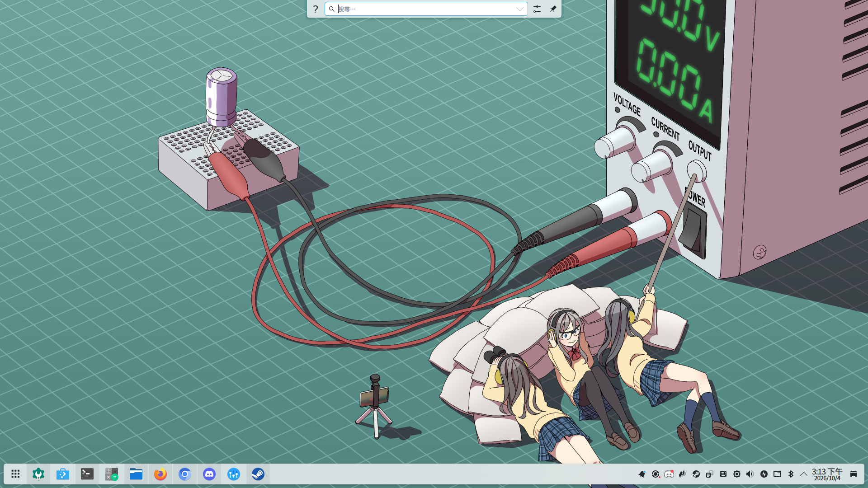
Task: Open the KRunner help question mark
Action: [x=316, y=9]
